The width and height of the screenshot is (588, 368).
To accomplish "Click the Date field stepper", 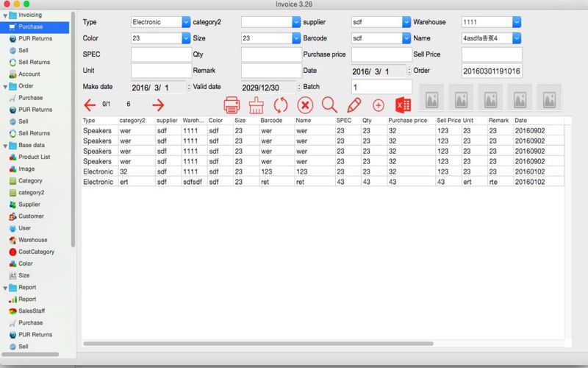I will [x=409, y=71].
